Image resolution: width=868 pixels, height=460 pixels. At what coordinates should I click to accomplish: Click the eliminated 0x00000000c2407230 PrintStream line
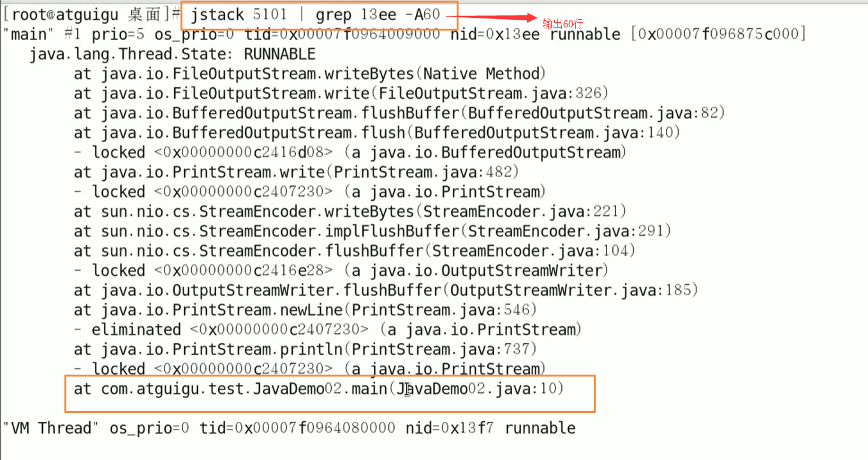point(328,330)
